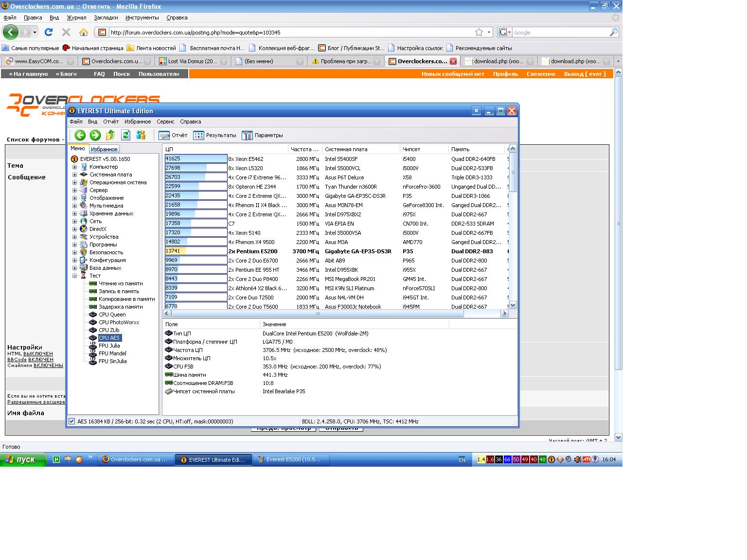Open the Сервис menu in EVEREST
The width and height of the screenshot is (747, 560).
coord(165,122)
